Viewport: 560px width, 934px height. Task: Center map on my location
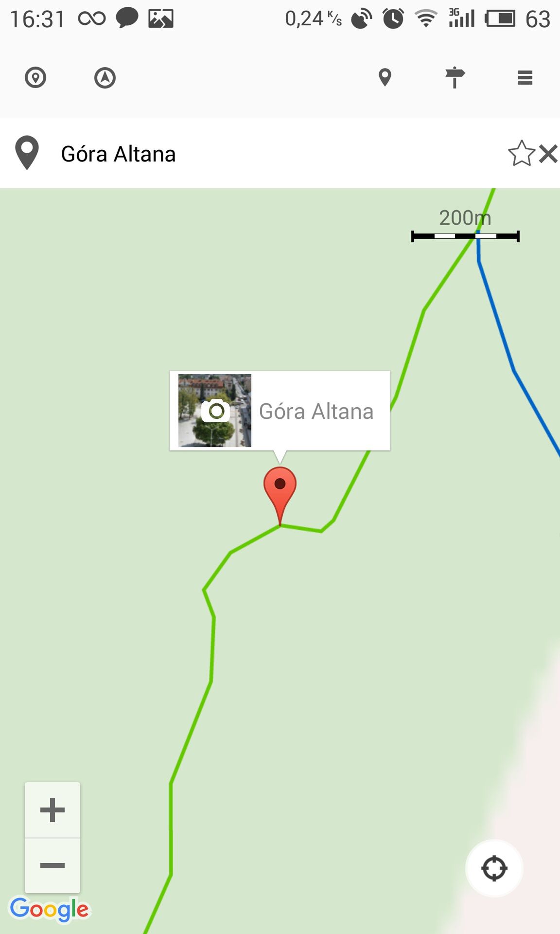coord(494,868)
